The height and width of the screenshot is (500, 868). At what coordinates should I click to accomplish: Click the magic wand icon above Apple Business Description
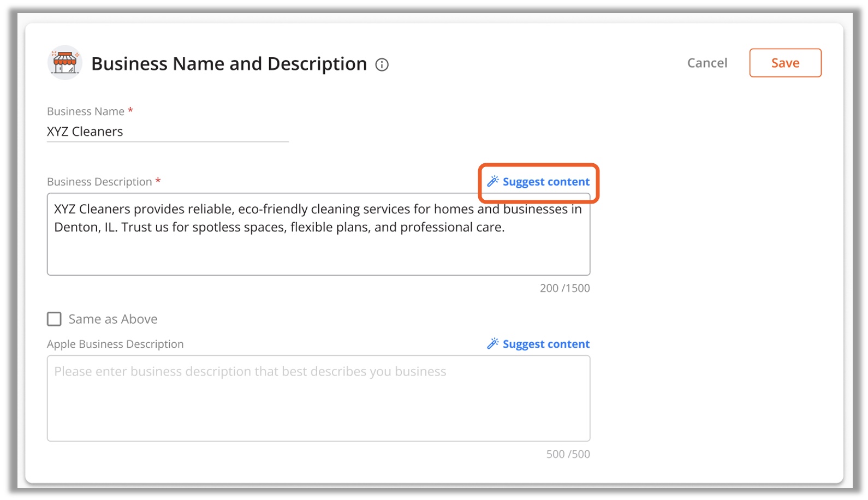pyautogui.click(x=493, y=343)
